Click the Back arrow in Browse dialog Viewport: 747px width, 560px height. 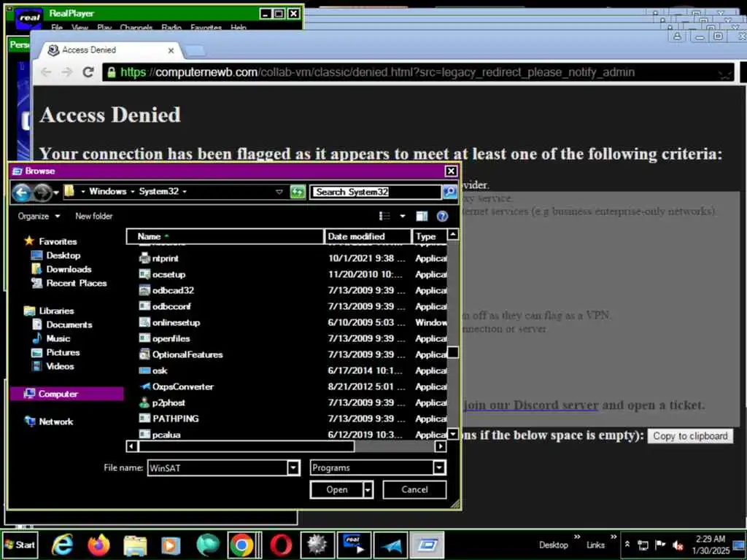click(21, 192)
